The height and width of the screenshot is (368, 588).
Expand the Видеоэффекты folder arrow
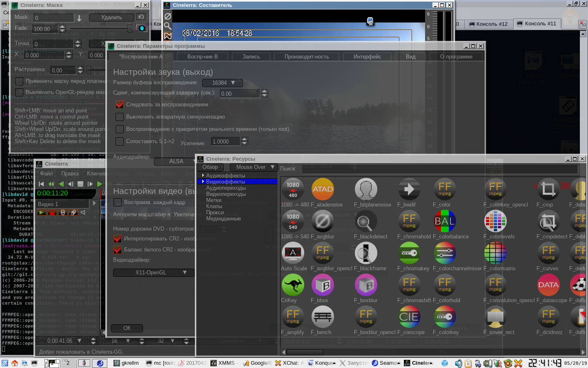203,182
